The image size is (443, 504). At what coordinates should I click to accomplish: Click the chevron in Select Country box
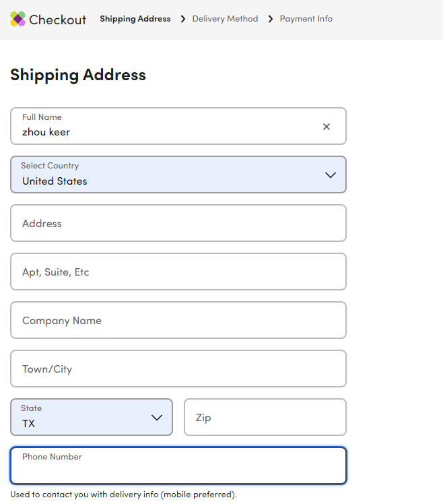[330, 175]
